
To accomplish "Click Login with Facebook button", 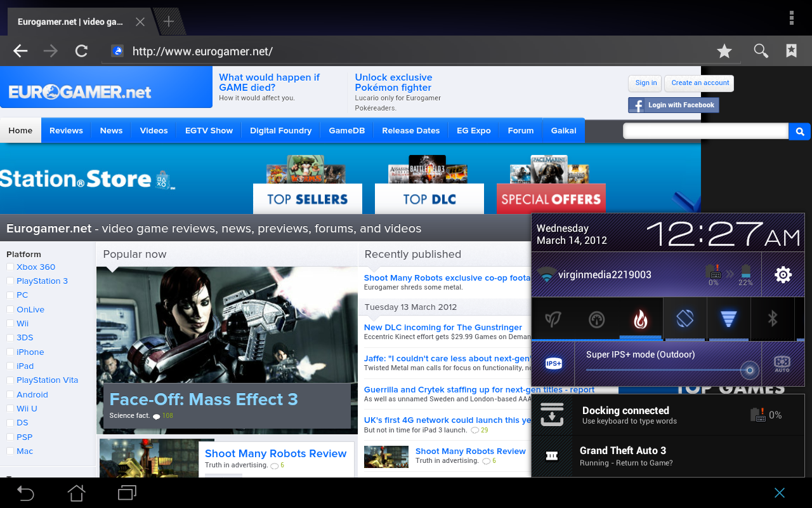I will 674,105.
